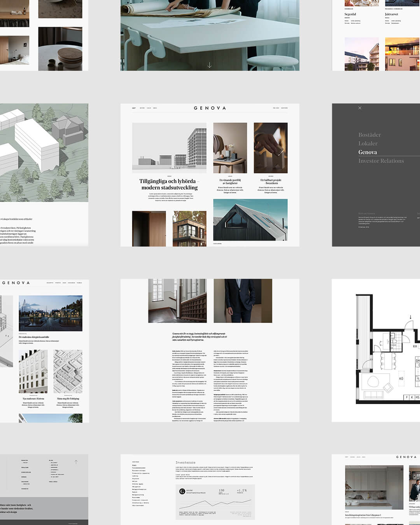Click the project title under the city block model

[x=68, y=399]
